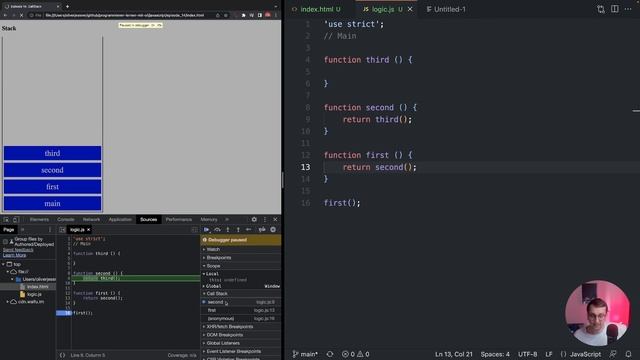This screenshot has height=360, width=640.
Task: Open DevTools settings gear
Action: 254,220
